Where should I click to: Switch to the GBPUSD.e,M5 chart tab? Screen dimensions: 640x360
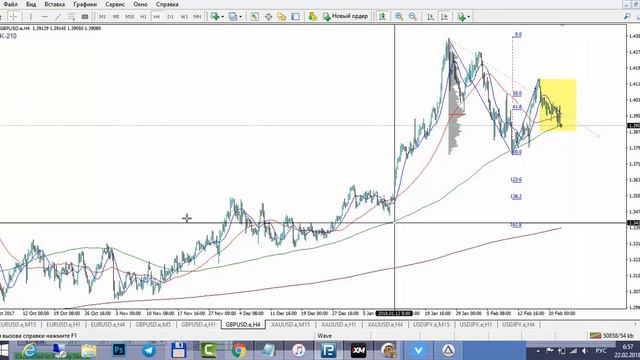pos(153,324)
